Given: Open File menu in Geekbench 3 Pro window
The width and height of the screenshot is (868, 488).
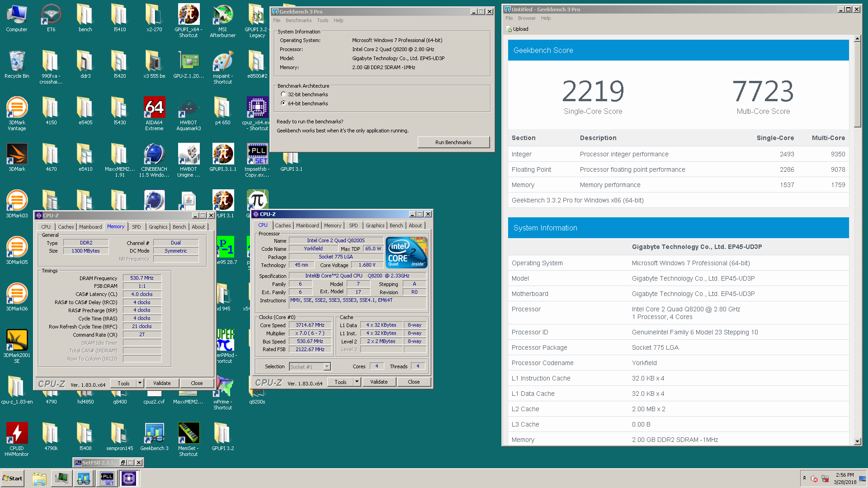Looking at the screenshot, I should point(277,20).
